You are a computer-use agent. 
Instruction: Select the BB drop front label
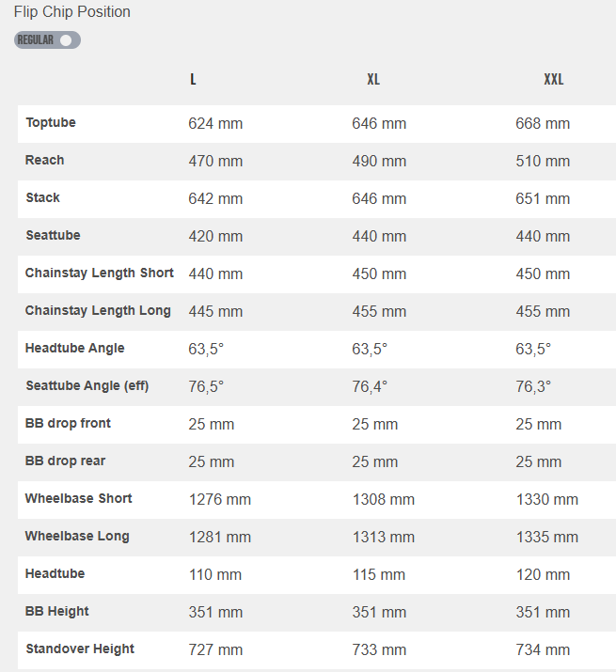(x=68, y=424)
